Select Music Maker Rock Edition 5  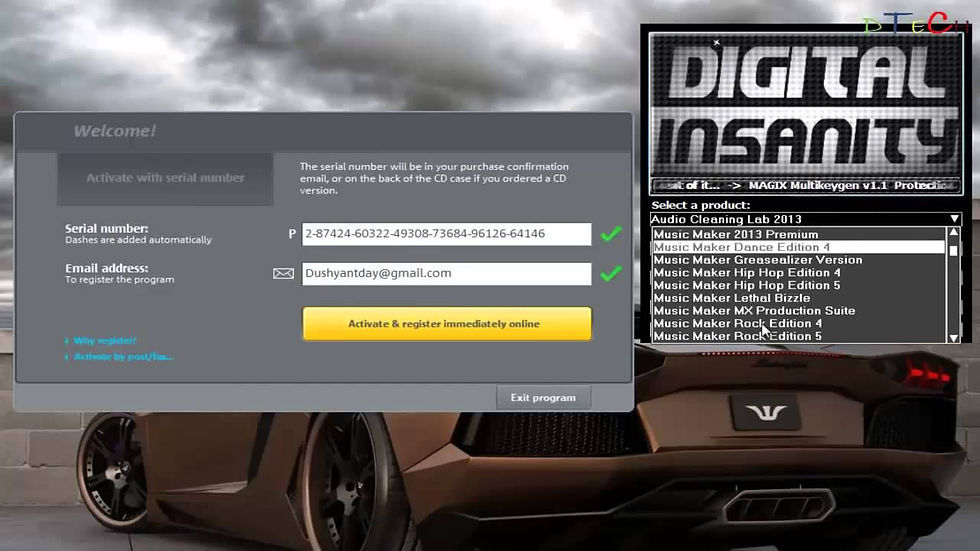[798, 336]
